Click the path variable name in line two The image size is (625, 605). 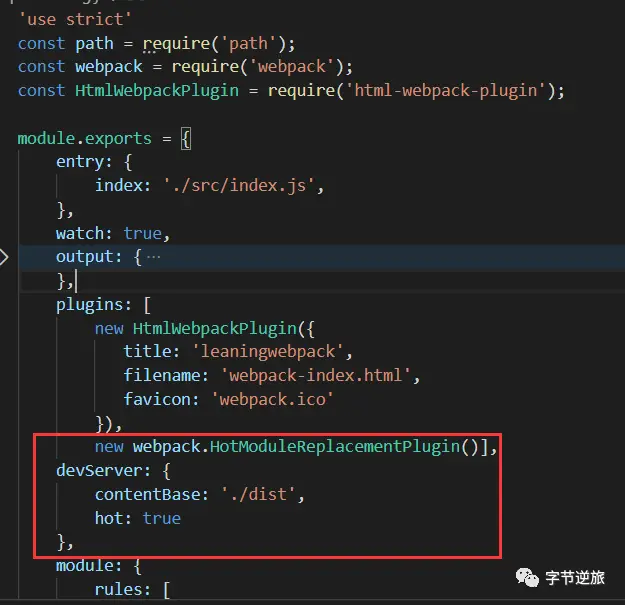click(x=94, y=43)
